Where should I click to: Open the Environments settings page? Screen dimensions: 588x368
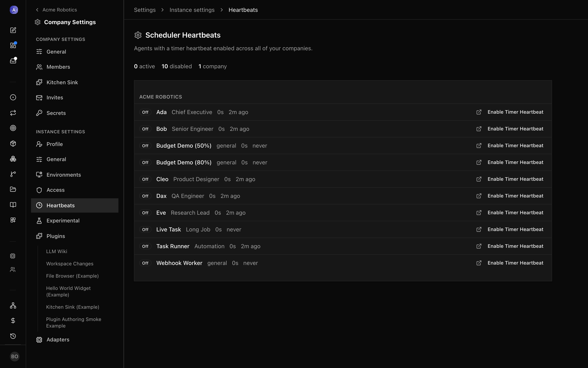click(x=75, y=175)
